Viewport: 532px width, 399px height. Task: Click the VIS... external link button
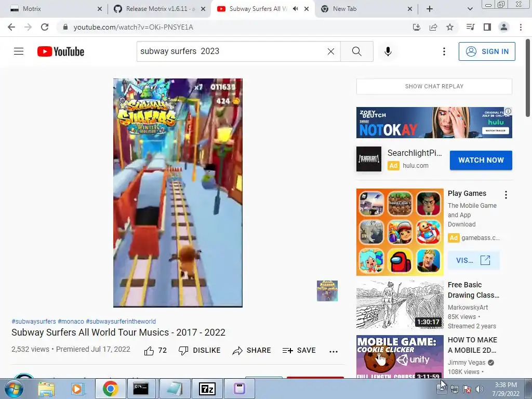pos(473,260)
